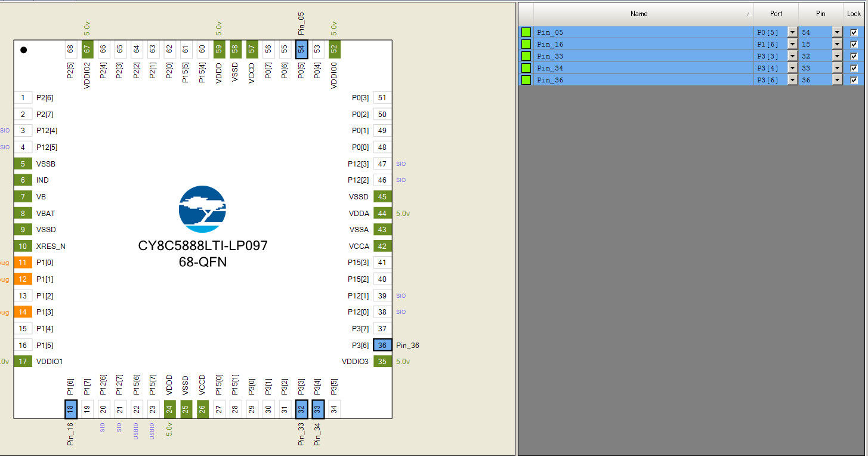Click free pin 16 P1[5] box
This screenshot has height=456, width=868.
[x=23, y=345]
